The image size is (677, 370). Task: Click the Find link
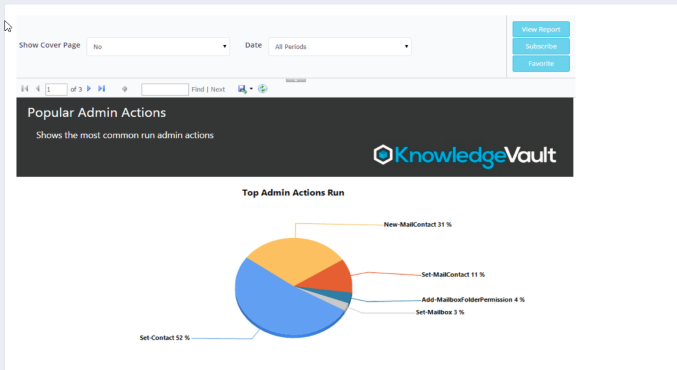[x=198, y=89]
